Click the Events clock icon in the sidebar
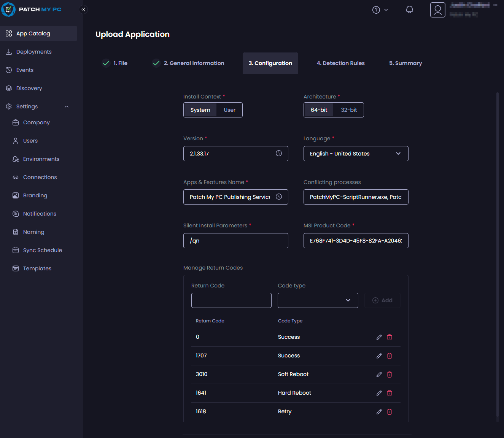 point(8,70)
